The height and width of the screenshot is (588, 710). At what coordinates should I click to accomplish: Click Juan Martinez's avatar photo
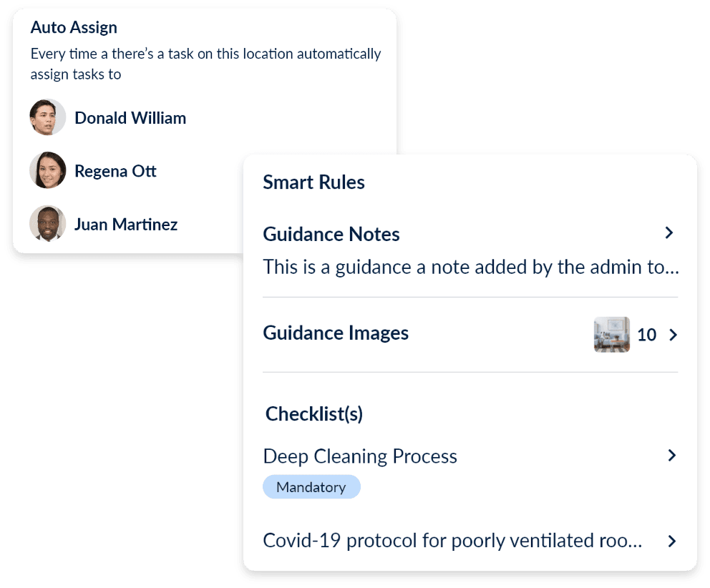click(48, 224)
